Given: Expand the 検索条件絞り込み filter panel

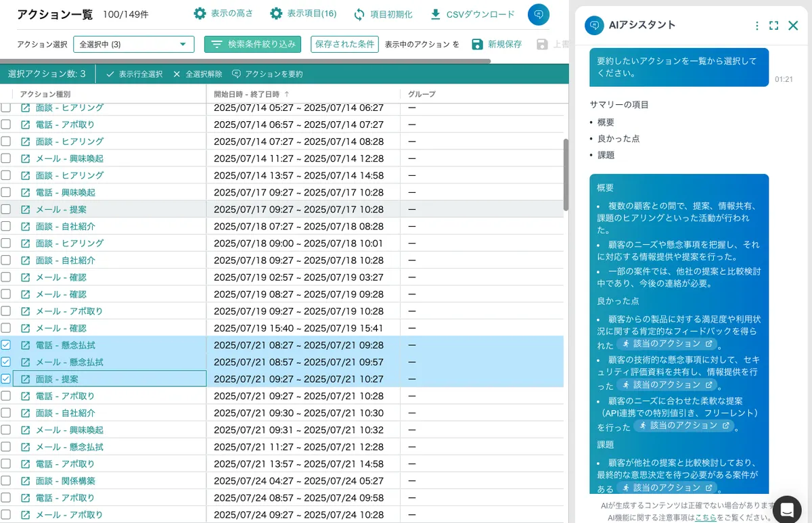Looking at the screenshot, I should (252, 45).
